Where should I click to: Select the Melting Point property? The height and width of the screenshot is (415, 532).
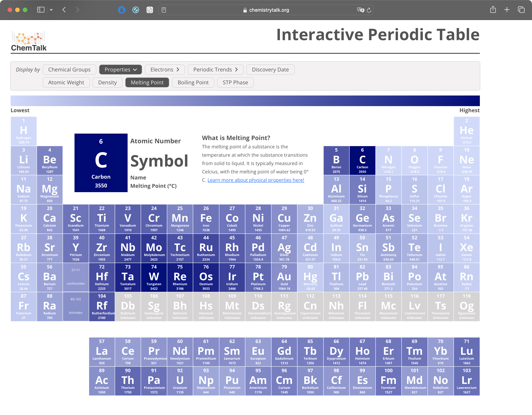tap(147, 82)
